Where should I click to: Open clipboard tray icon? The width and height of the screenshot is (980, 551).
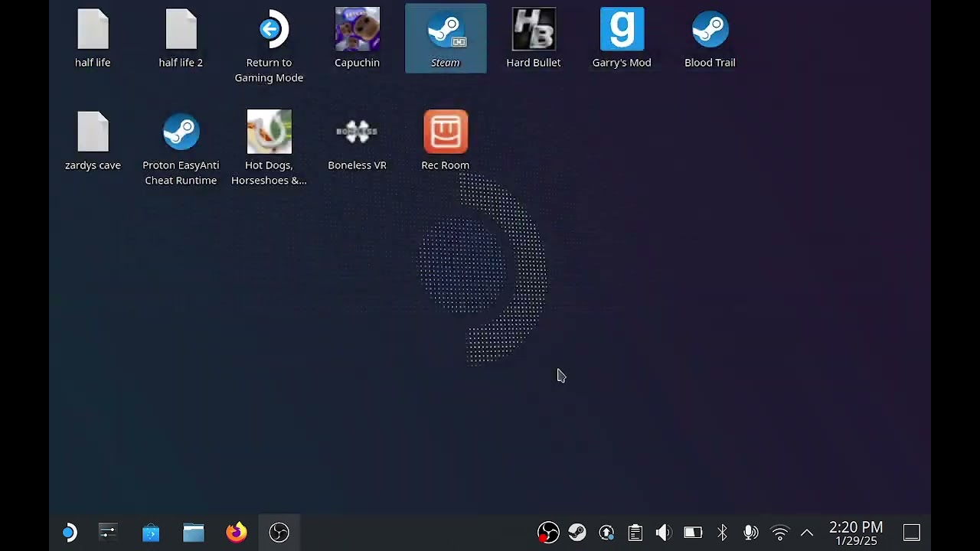[635, 533]
